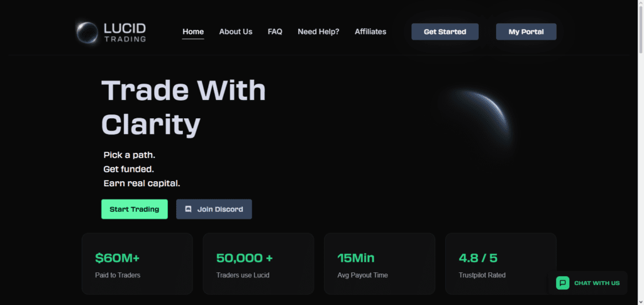This screenshot has width=644, height=305.
Task: Click the Discord icon in Join Discord
Action: (x=188, y=209)
